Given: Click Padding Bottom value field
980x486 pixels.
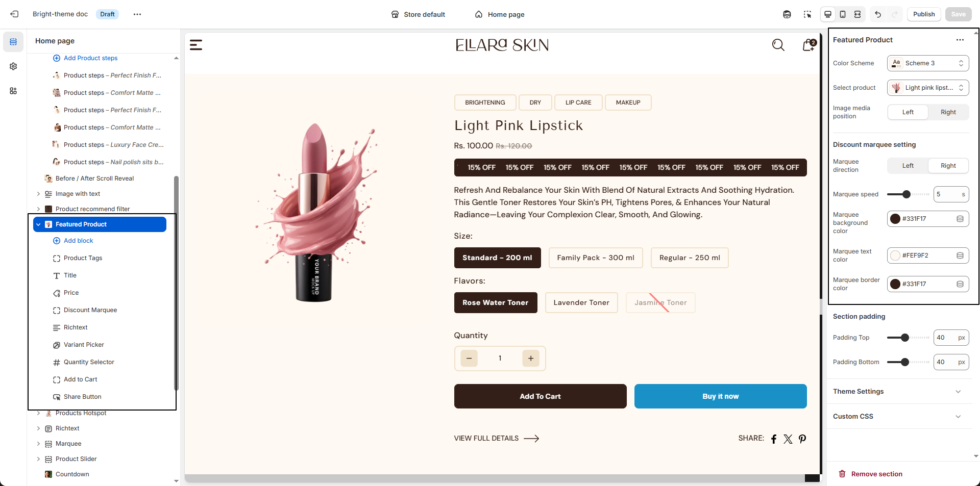Looking at the screenshot, I should [951, 362].
